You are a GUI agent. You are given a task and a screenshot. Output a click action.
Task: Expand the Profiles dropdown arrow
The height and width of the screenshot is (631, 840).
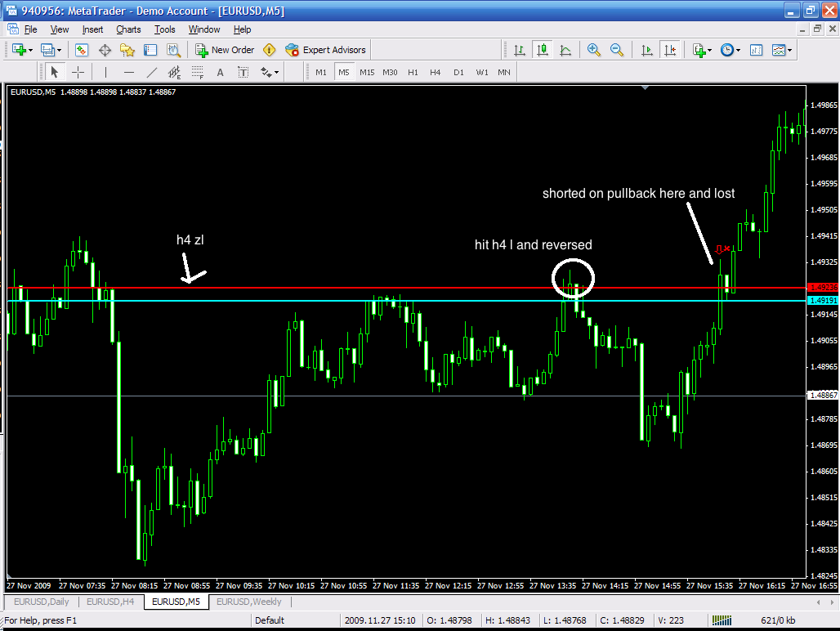[59, 51]
